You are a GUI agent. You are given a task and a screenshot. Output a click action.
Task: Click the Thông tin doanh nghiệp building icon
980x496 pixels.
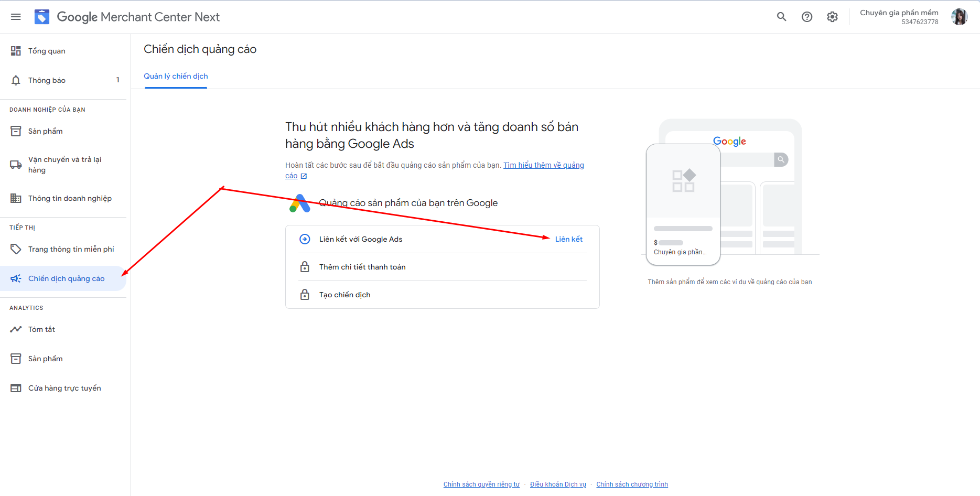pyautogui.click(x=16, y=198)
